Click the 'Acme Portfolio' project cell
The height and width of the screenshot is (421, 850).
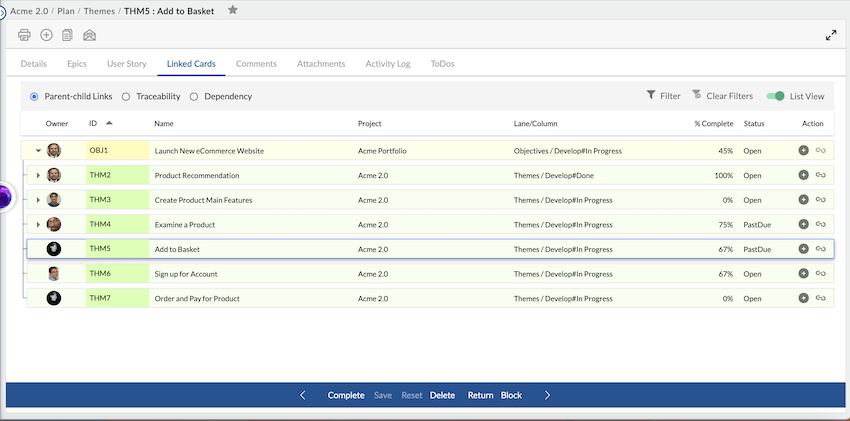[x=382, y=151]
